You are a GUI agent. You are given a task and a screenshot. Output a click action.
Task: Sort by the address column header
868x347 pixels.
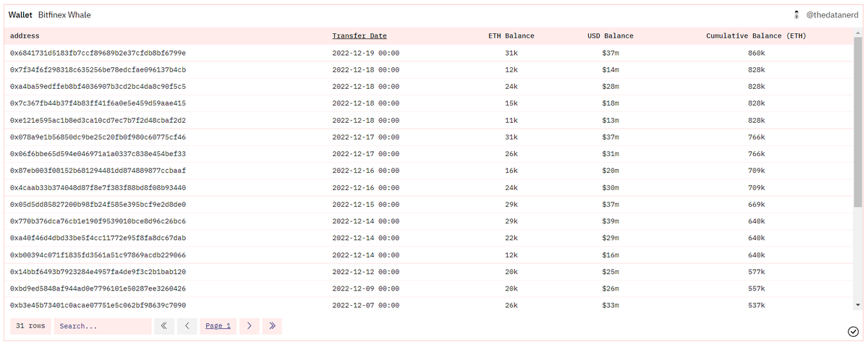pos(25,35)
